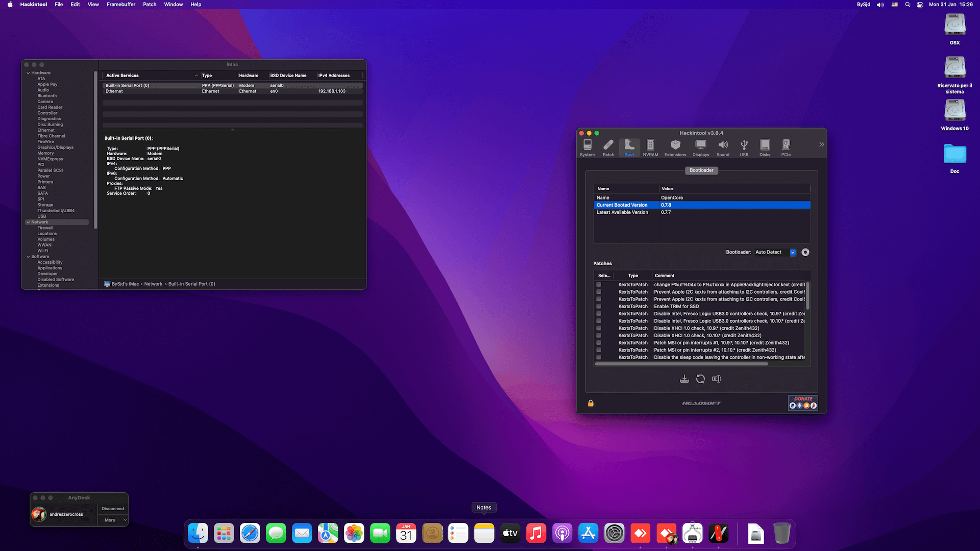Open Launchpad in the Dock
Image resolution: width=980 pixels, height=551 pixels.
pos(224,534)
